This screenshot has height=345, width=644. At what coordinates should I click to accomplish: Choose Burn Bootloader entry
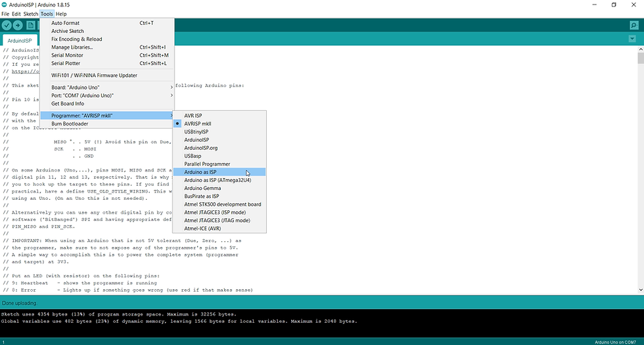point(106,124)
